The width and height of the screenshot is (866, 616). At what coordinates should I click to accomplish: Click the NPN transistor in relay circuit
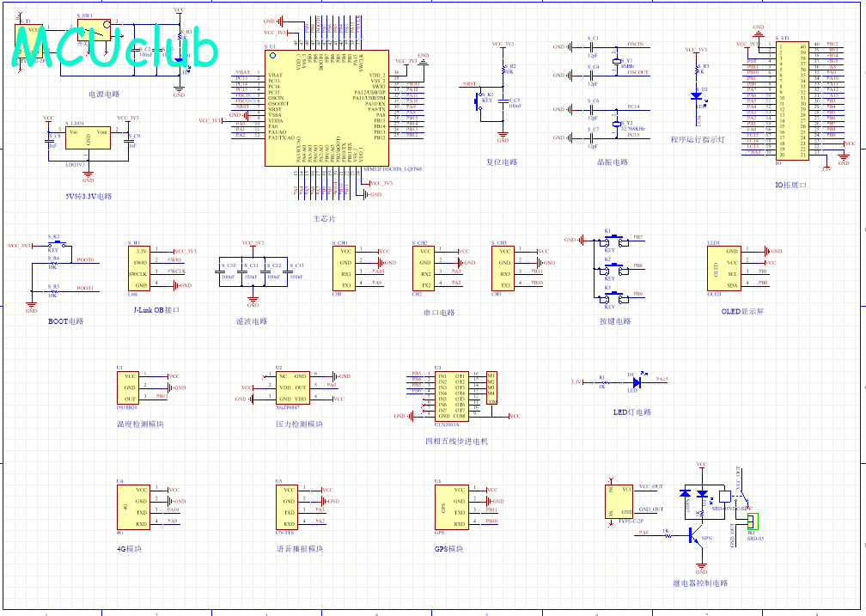(x=695, y=534)
